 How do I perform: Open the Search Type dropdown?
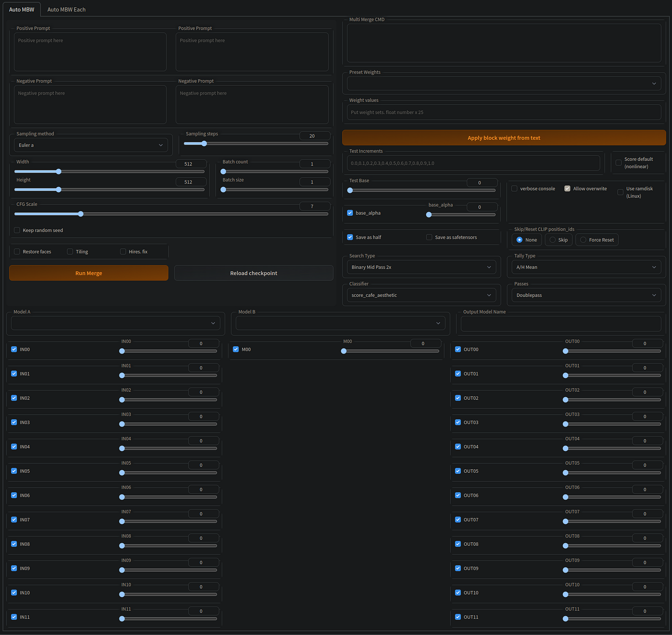(x=421, y=267)
